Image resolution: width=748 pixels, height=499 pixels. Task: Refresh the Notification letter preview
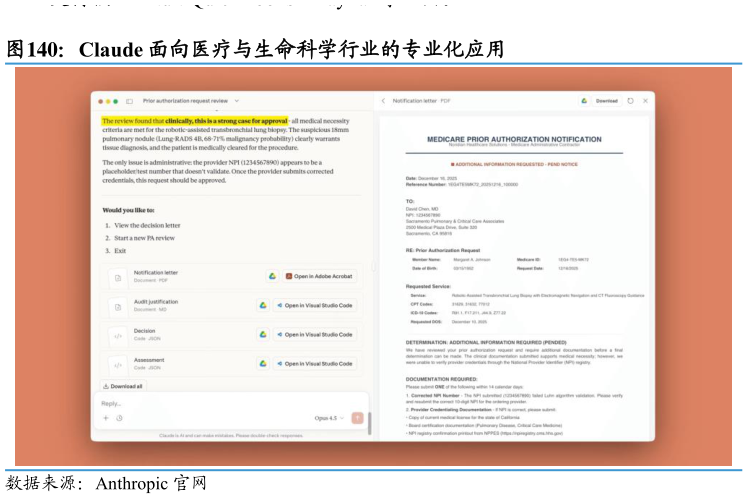tap(630, 101)
